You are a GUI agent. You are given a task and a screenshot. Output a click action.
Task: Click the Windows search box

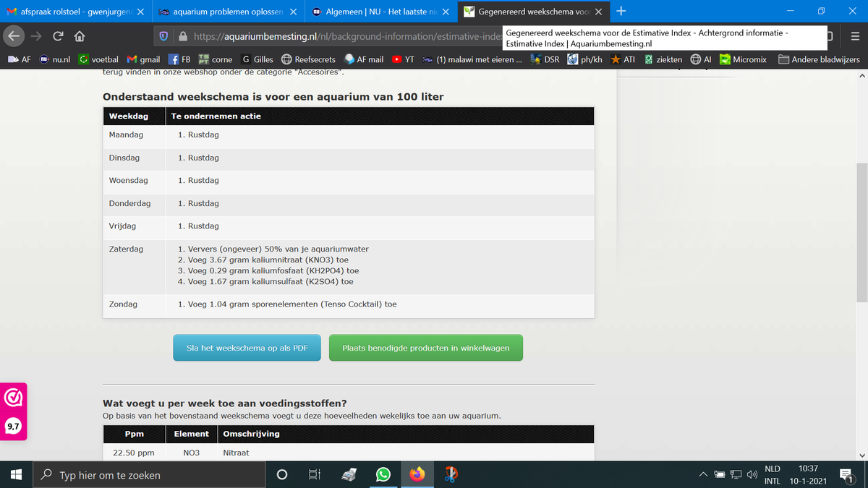point(152,475)
